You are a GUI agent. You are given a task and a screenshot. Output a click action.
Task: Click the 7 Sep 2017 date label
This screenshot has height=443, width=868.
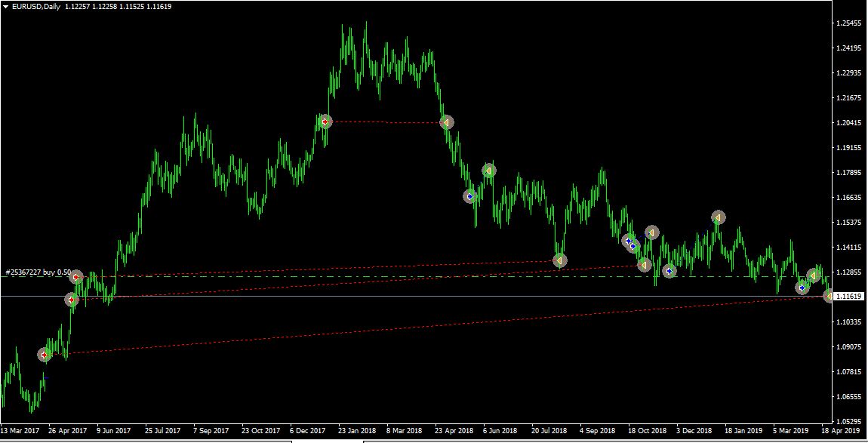211,430
